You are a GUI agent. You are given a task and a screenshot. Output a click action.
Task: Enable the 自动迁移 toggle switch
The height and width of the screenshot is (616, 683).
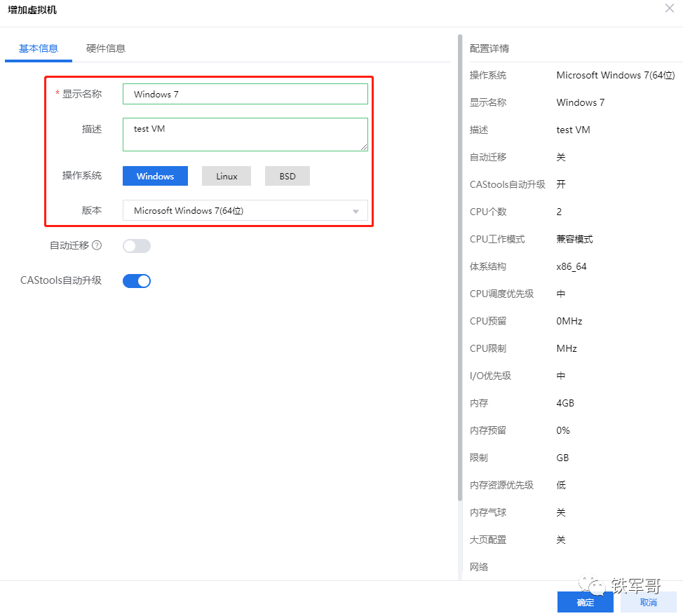click(136, 246)
